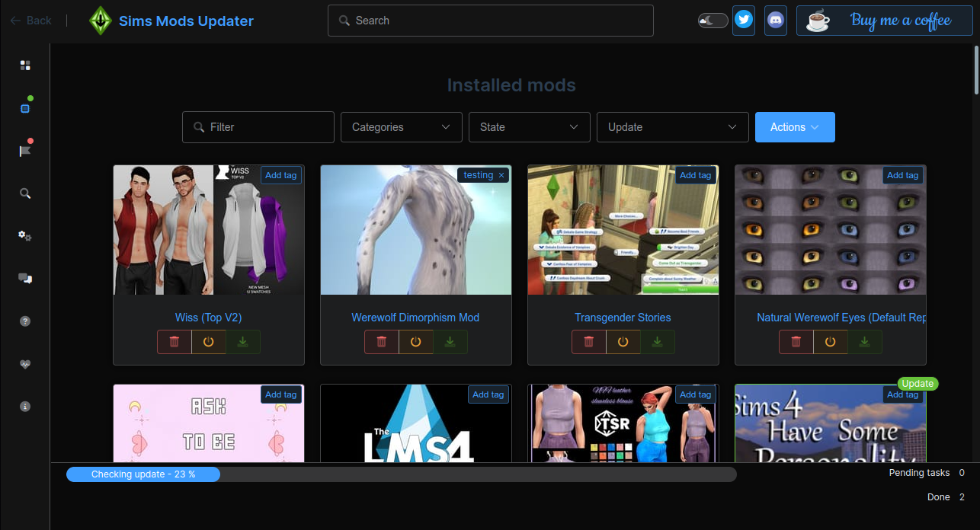The height and width of the screenshot is (530, 980).
Task: Go back using the Back link
Action: point(31,21)
